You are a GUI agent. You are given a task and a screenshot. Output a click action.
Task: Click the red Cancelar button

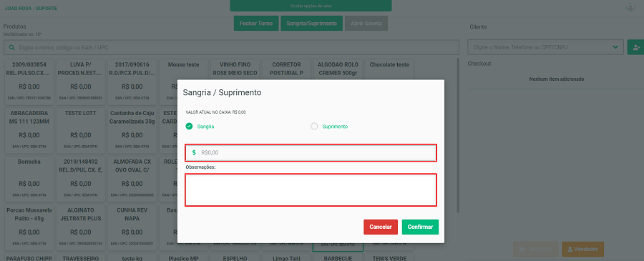tap(381, 227)
